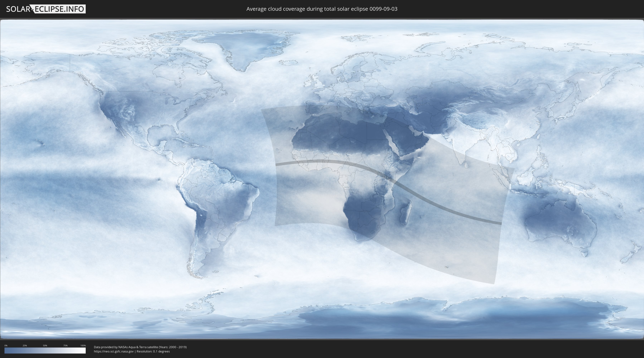Click the NASA Aqua & Terra data credit
Screen dimensions: 644x358
click(x=140, y=347)
